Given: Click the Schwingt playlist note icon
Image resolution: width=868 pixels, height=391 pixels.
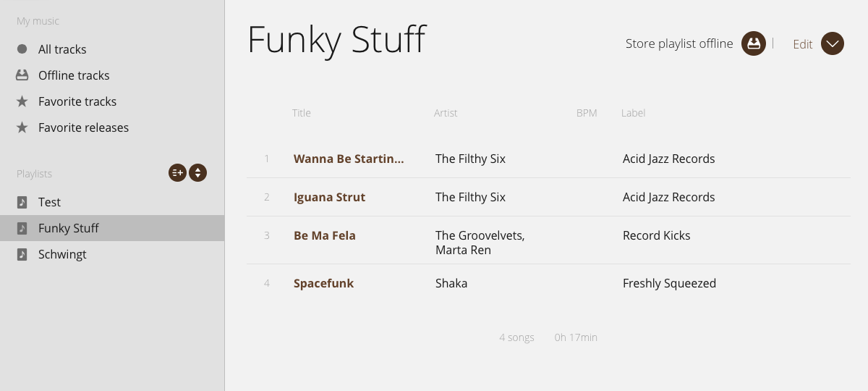Looking at the screenshot, I should coord(22,254).
